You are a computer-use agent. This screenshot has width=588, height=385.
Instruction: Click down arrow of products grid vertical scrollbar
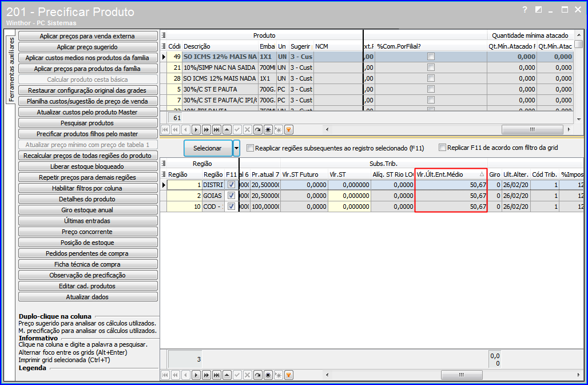click(x=579, y=119)
